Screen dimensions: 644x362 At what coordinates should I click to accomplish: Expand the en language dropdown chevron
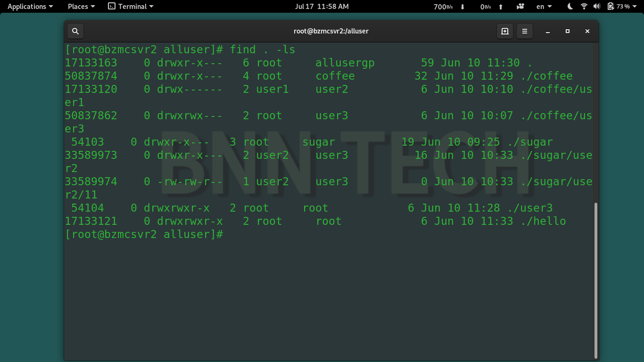pyautogui.click(x=550, y=6)
